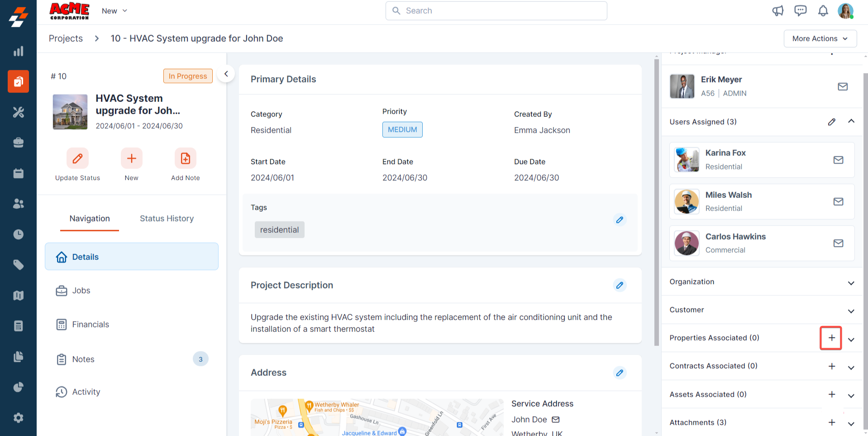Open the More Actions dropdown
Screen dimensions: 868x436
[x=820, y=38]
